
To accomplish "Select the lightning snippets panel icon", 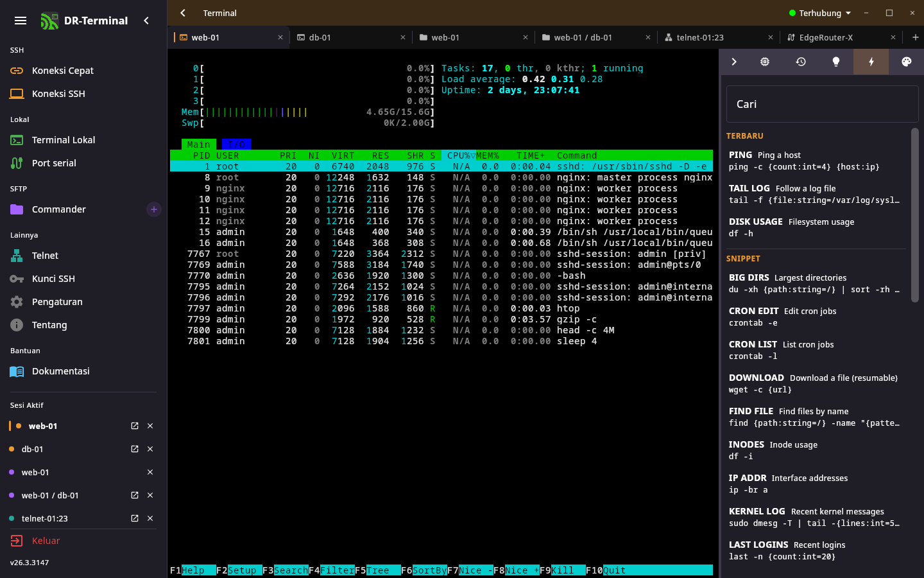I will [871, 62].
